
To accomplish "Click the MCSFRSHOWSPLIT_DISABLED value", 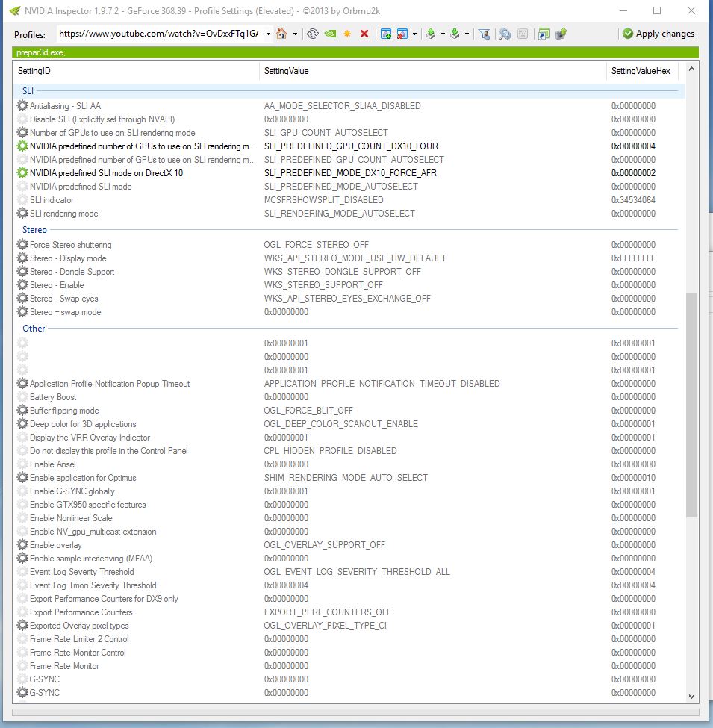I will 323,200.
